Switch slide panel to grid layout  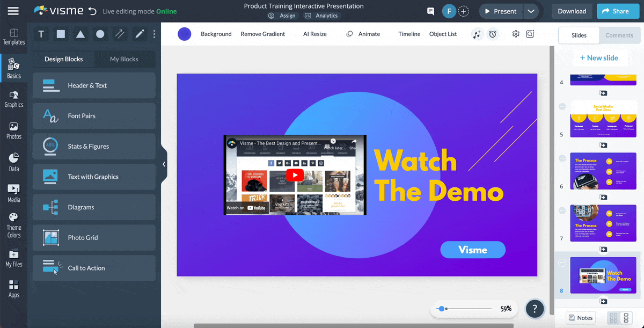point(613,318)
